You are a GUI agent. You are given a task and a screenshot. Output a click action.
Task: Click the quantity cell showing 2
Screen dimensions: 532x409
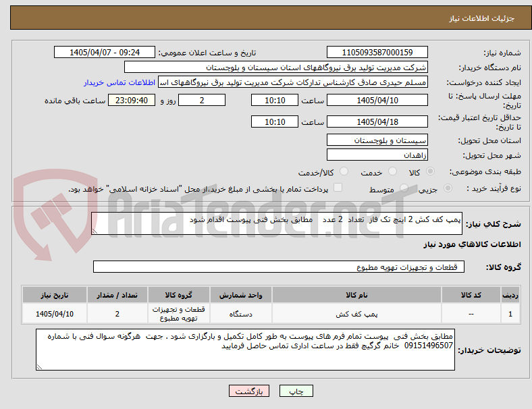(x=117, y=314)
